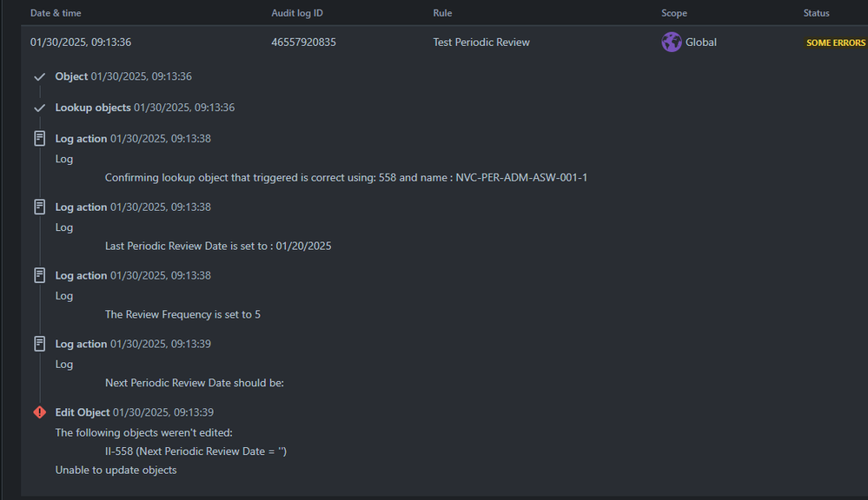Viewport: 868px width, 500px height.
Task: Click the Scope column header
Action: coord(673,13)
